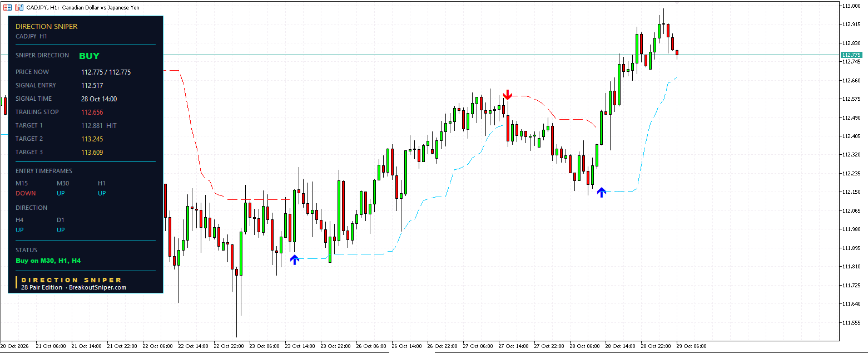Click the panel's Signal Time value 28 Oct 14:00
868x353 pixels.
pyautogui.click(x=99, y=99)
